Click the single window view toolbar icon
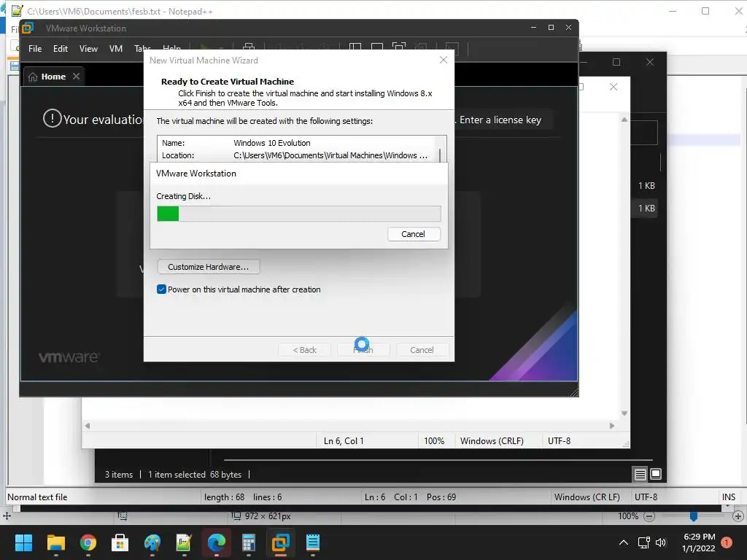Image resolution: width=747 pixels, height=560 pixels. 377,47
